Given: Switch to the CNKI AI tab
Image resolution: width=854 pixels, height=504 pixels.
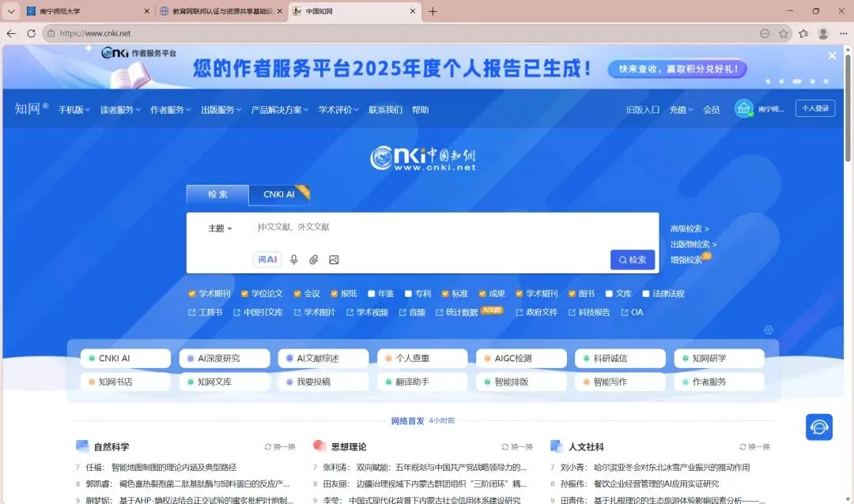Looking at the screenshot, I should tap(279, 194).
